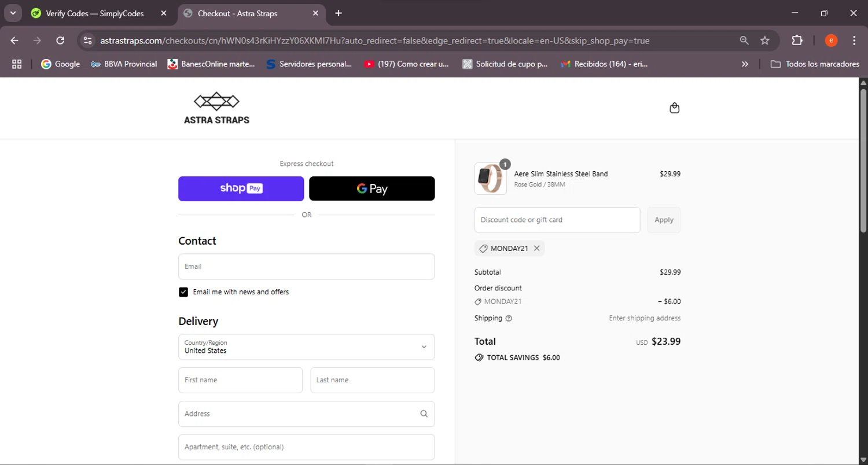
Task: Click the Email input field
Action: pos(306,267)
